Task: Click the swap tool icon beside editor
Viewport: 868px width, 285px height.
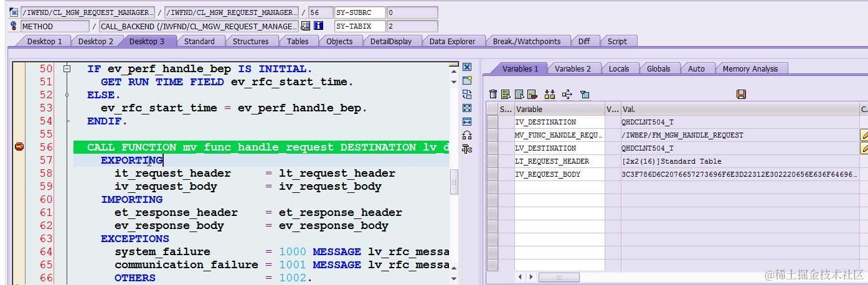Action: pos(467,94)
